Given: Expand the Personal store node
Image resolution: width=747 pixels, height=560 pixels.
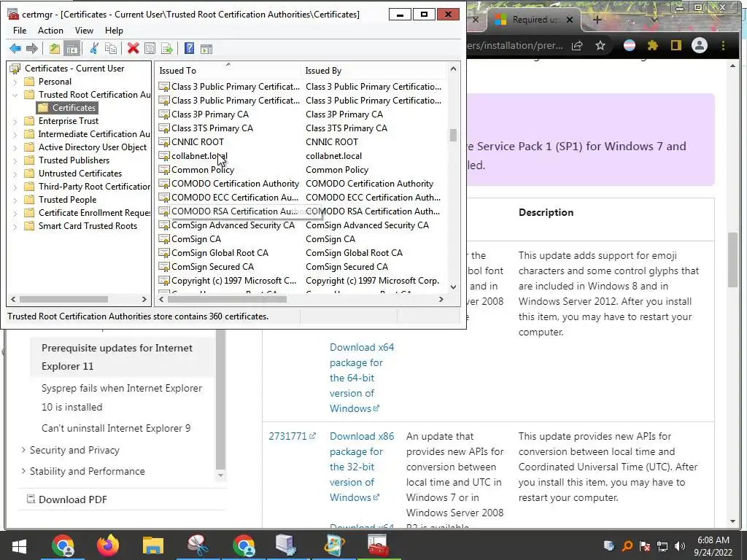Looking at the screenshot, I should point(15,82).
